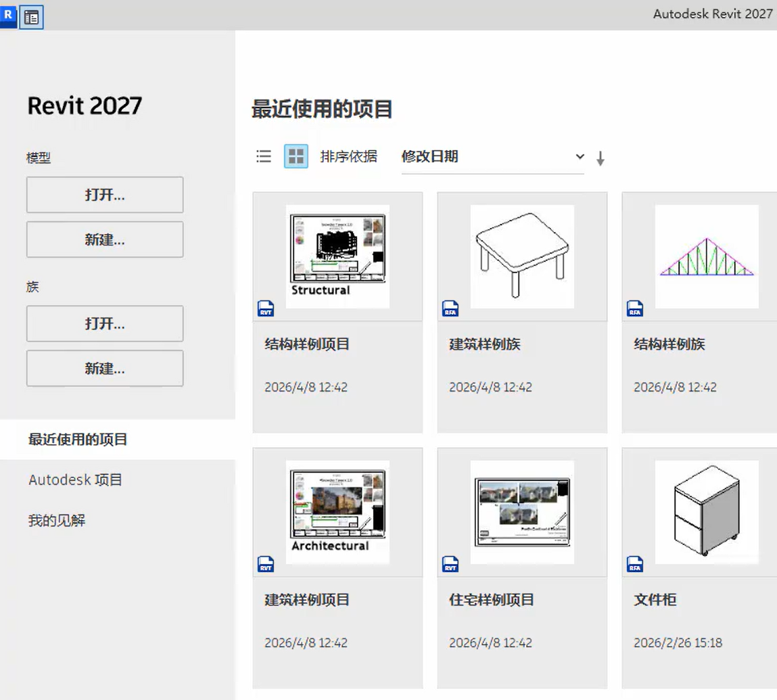This screenshot has height=700, width=777.
Task: Open the table thumbnail of 建筑样例族
Action: coord(522,256)
